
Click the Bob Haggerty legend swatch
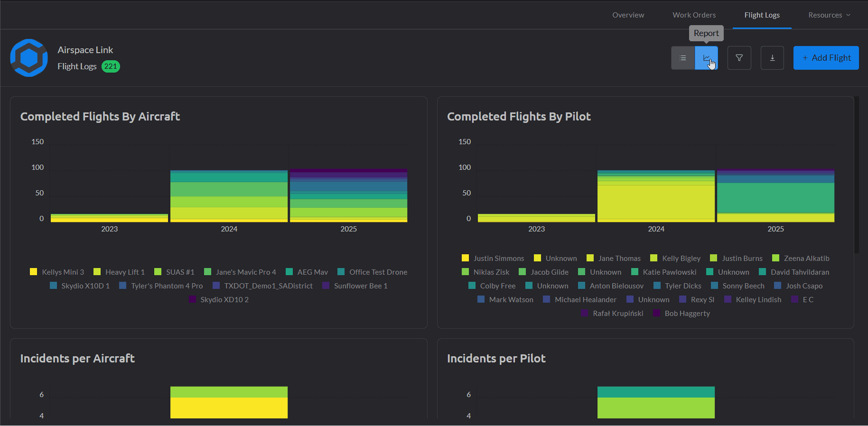(657, 313)
